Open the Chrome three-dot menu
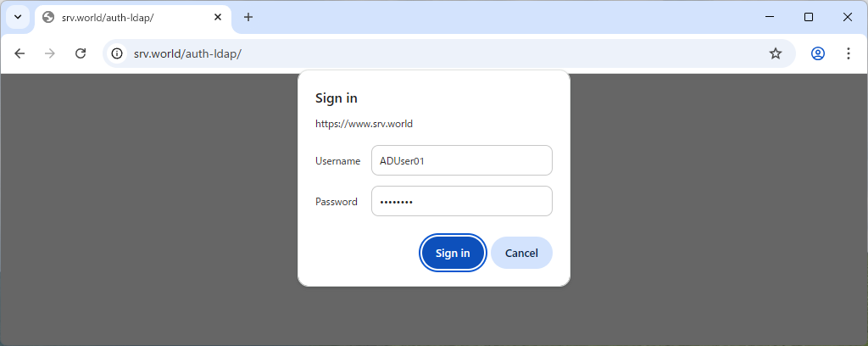868x346 pixels. (x=849, y=53)
